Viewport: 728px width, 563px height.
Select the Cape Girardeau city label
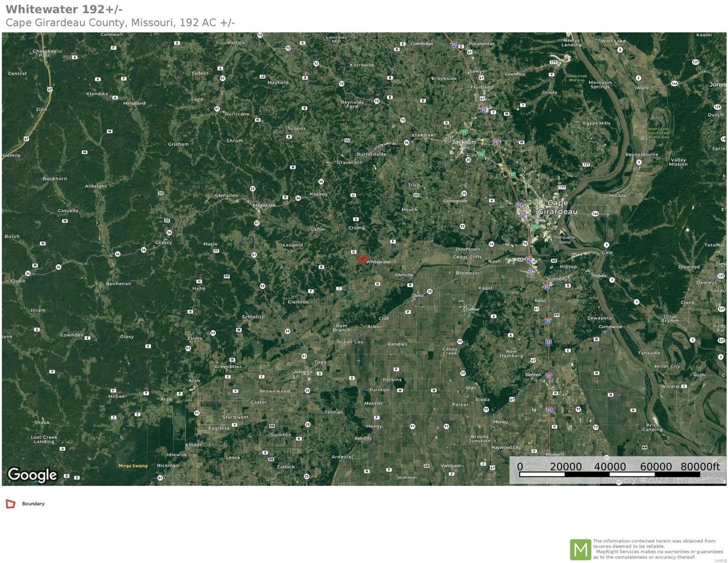[557, 207]
